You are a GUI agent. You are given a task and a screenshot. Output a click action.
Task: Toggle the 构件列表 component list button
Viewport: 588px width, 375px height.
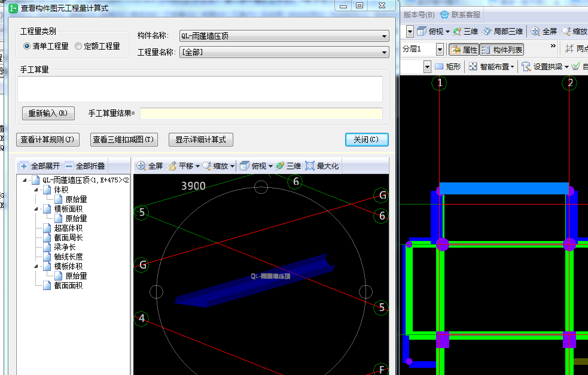click(502, 50)
